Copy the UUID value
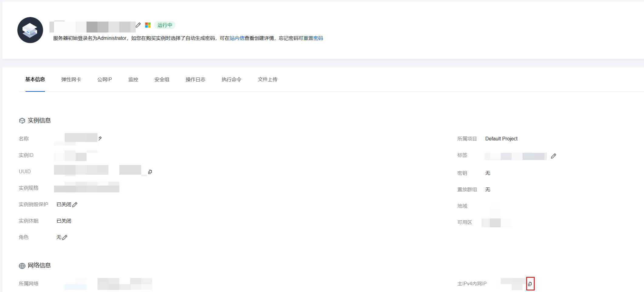644x292 pixels. 150,172
